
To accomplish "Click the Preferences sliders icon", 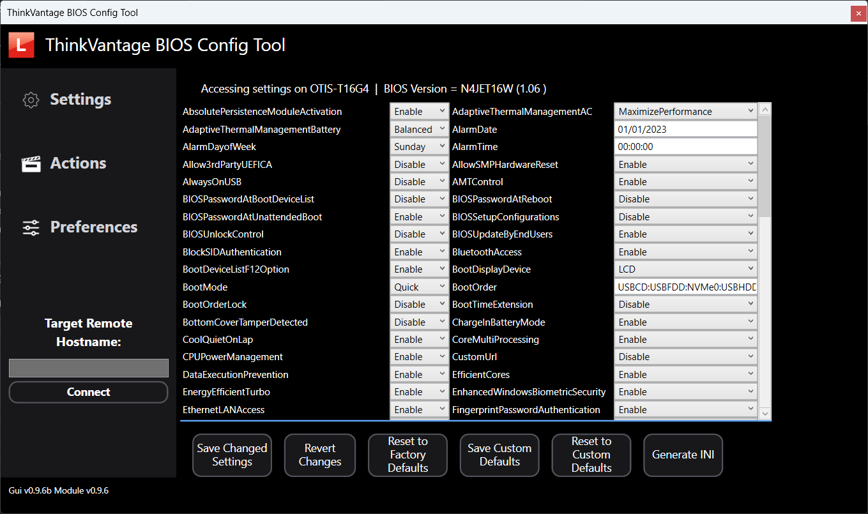I will (31, 227).
